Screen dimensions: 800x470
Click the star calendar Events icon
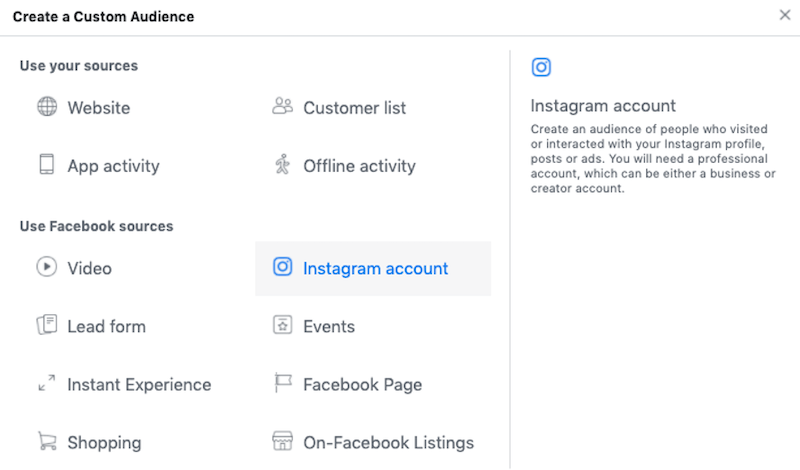(x=283, y=325)
